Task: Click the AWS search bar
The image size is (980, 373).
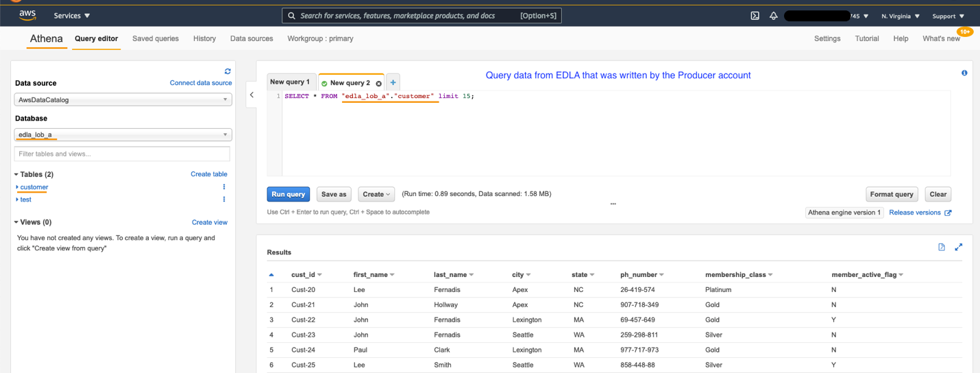Action: pos(421,16)
